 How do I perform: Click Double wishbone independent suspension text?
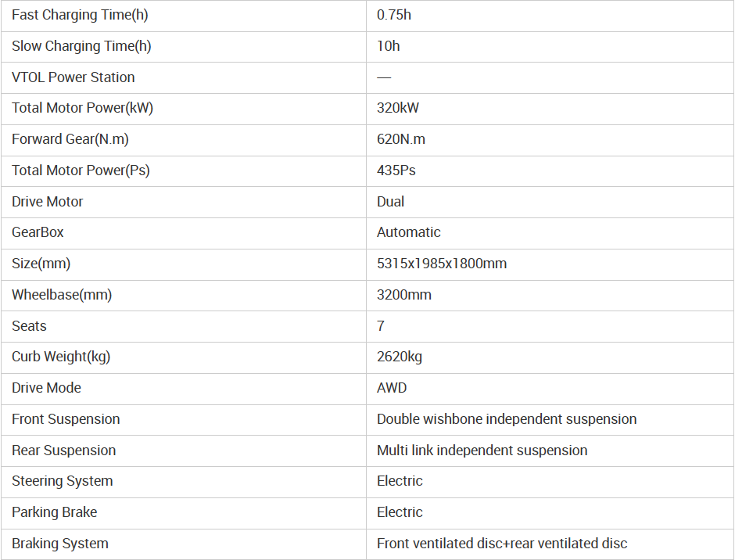click(x=507, y=419)
